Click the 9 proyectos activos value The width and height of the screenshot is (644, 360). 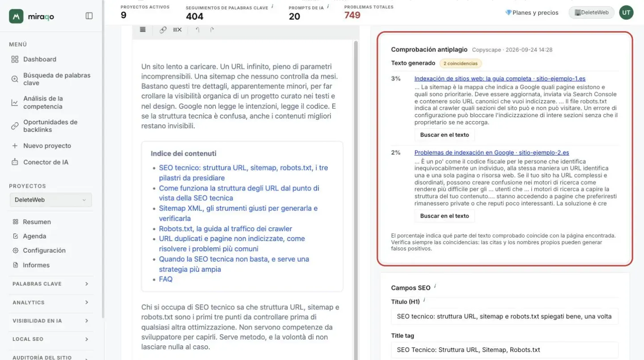click(x=123, y=15)
